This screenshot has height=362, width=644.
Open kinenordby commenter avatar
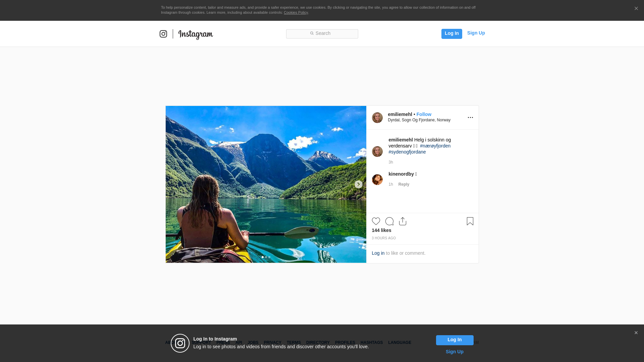377,180
